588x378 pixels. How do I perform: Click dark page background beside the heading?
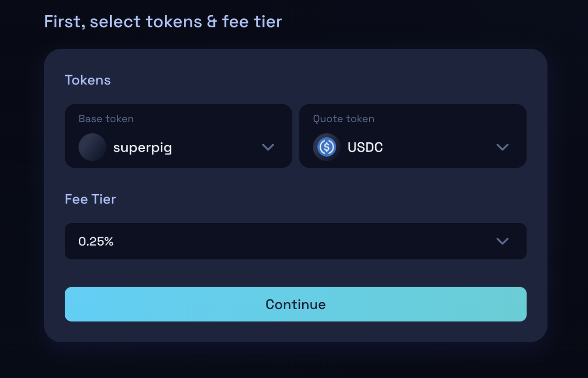[413, 22]
